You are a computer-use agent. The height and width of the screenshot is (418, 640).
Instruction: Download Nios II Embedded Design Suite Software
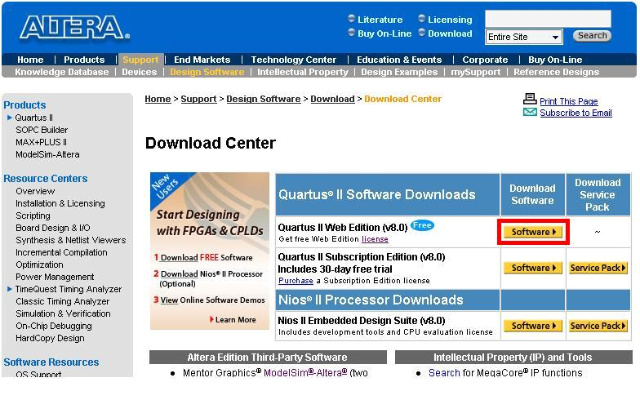533,326
